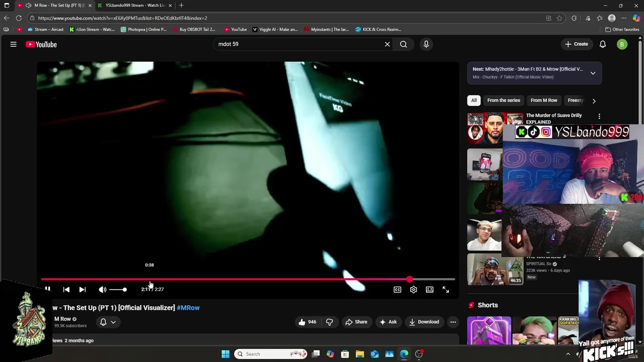This screenshot has width=644, height=362.
Task: Open Other favorites folder
Action: point(622,30)
